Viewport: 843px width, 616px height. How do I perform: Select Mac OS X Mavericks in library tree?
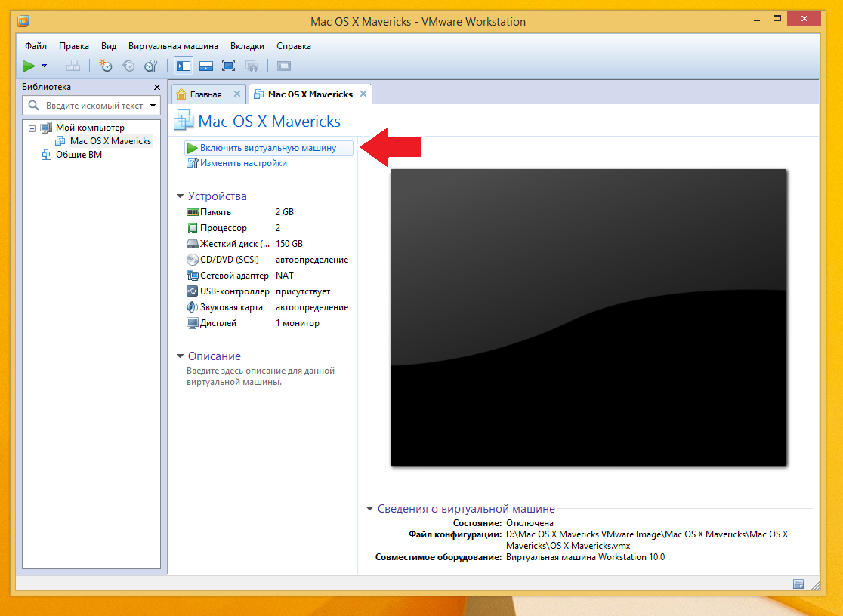click(110, 141)
